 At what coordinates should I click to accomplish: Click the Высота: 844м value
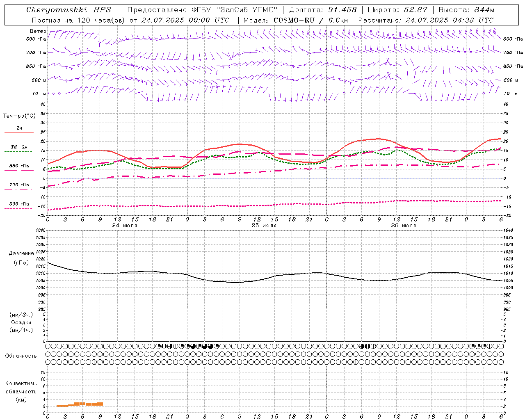click(x=466, y=10)
